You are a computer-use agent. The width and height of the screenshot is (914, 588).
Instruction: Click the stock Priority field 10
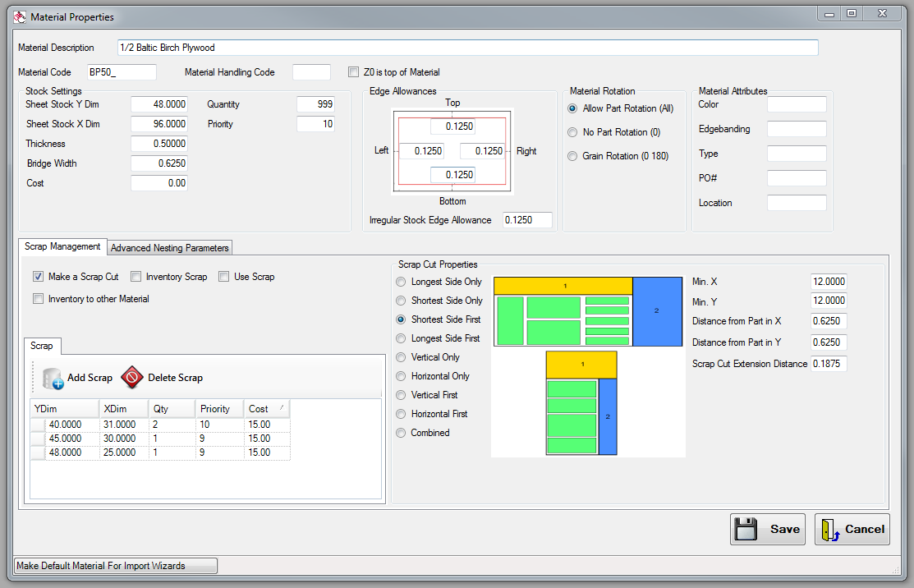[x=315, y=124]
